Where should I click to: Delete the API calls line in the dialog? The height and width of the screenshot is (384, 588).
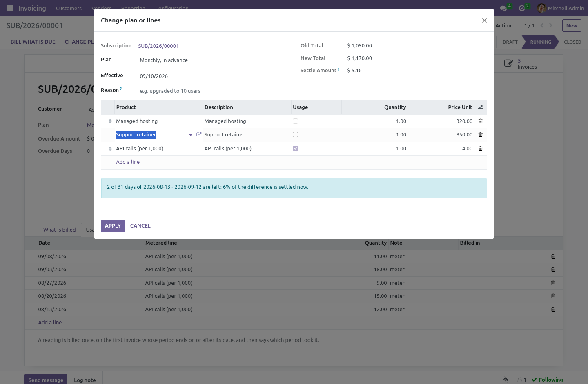coord(481,149)
